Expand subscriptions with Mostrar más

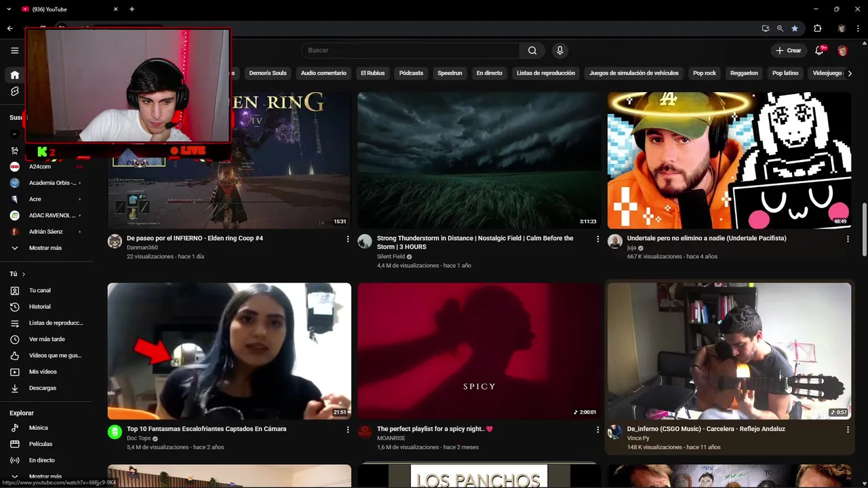pos(47,248)
